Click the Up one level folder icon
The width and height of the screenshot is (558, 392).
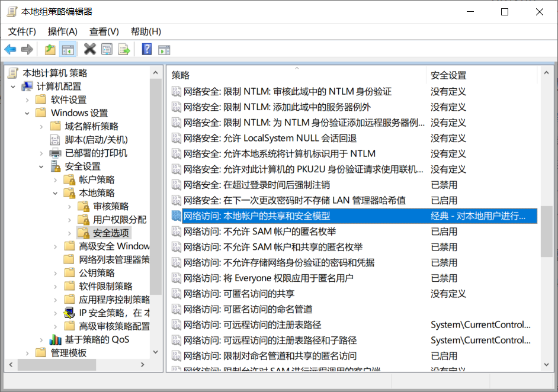[50, 49]
